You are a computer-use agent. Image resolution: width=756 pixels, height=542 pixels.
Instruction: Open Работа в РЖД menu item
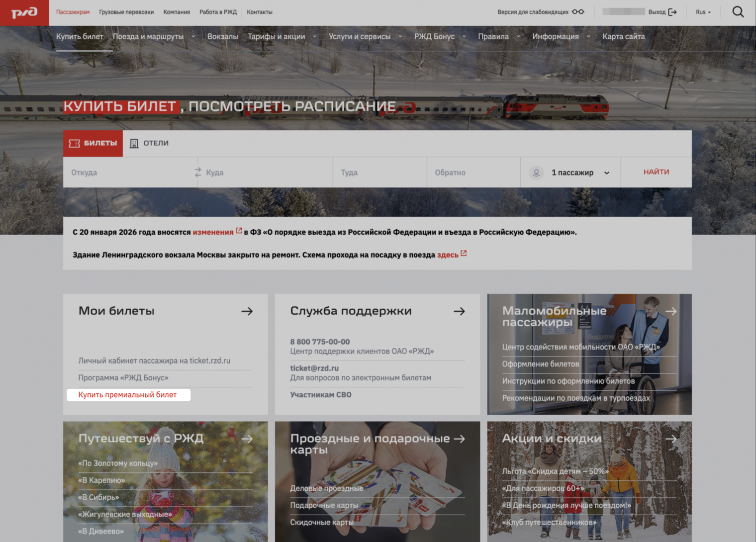[x=218, y=12]
